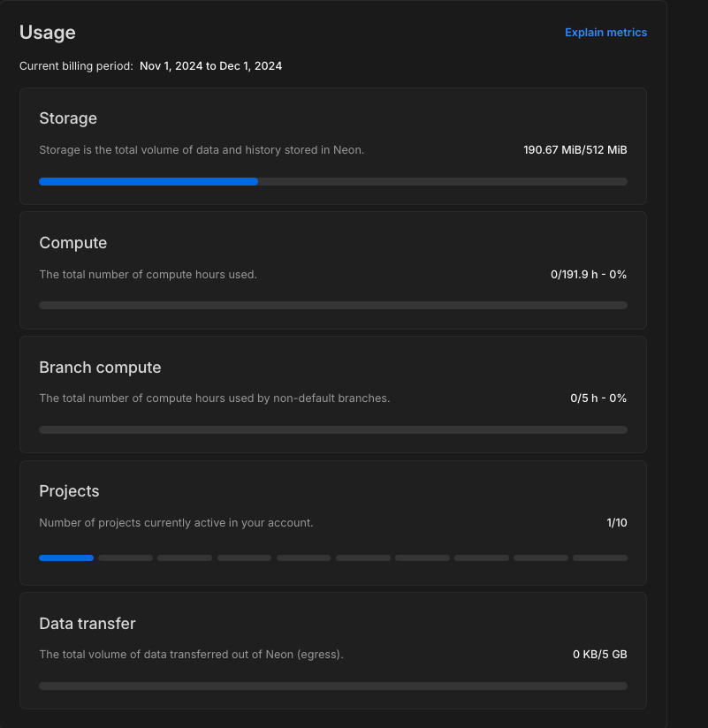Select the billing period date range

[210, 66]
